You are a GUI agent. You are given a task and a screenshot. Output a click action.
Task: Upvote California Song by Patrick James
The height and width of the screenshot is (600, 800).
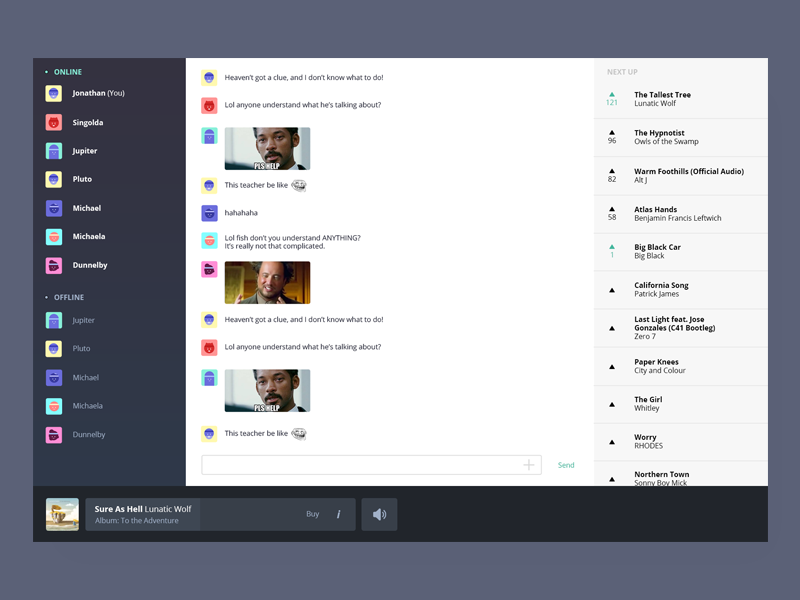pos(612,290)
